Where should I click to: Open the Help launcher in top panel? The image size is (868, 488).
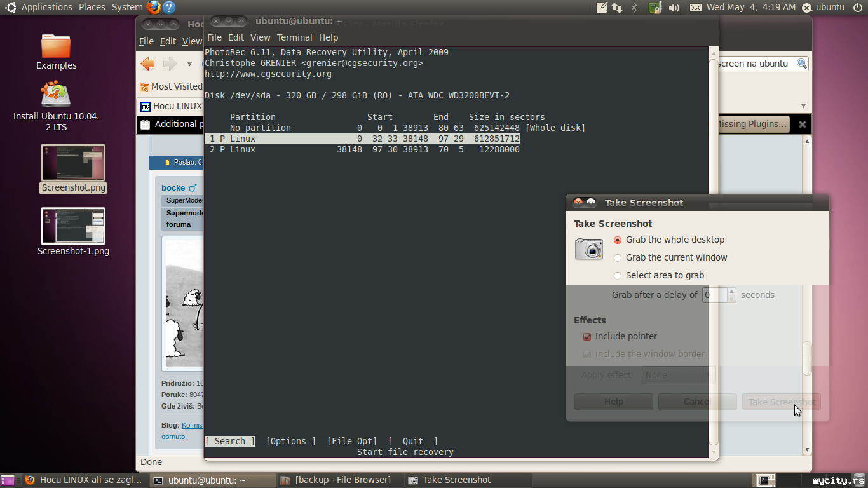pyautogui.click(x=168, y=7)
